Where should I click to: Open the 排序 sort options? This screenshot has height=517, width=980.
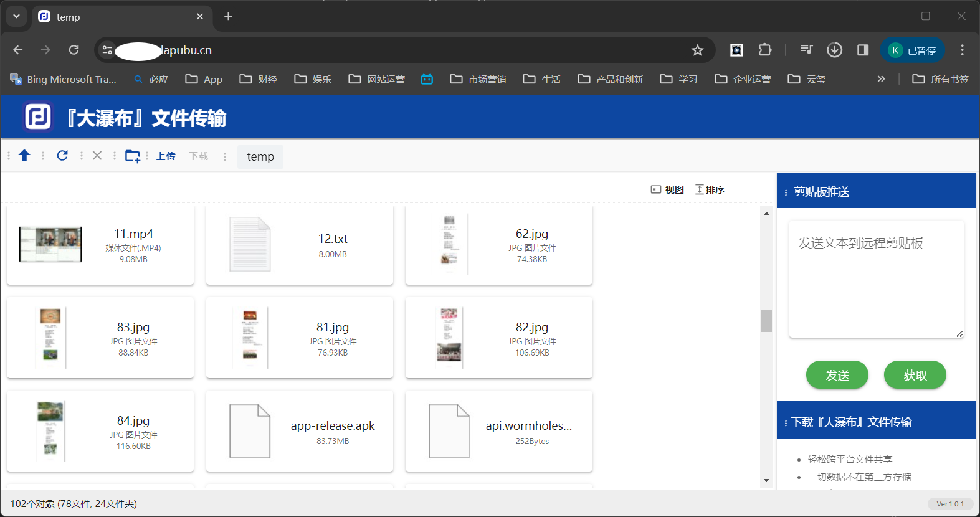point(710,190)
